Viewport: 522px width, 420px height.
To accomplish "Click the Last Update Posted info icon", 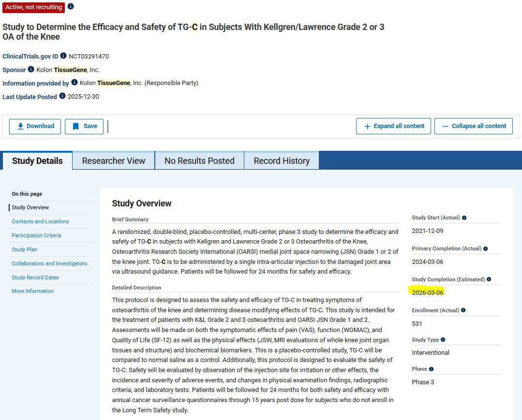I will (x=62, y=96).
